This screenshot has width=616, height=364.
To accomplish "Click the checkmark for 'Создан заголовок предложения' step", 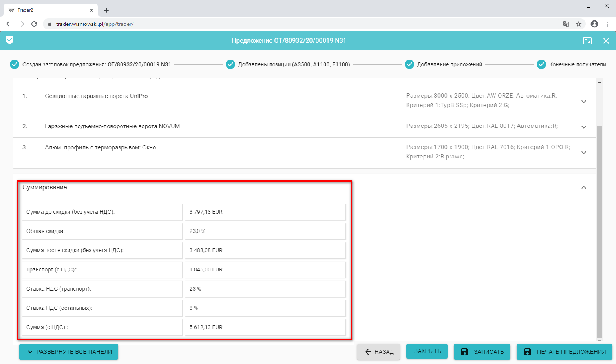I will (15, 64).
